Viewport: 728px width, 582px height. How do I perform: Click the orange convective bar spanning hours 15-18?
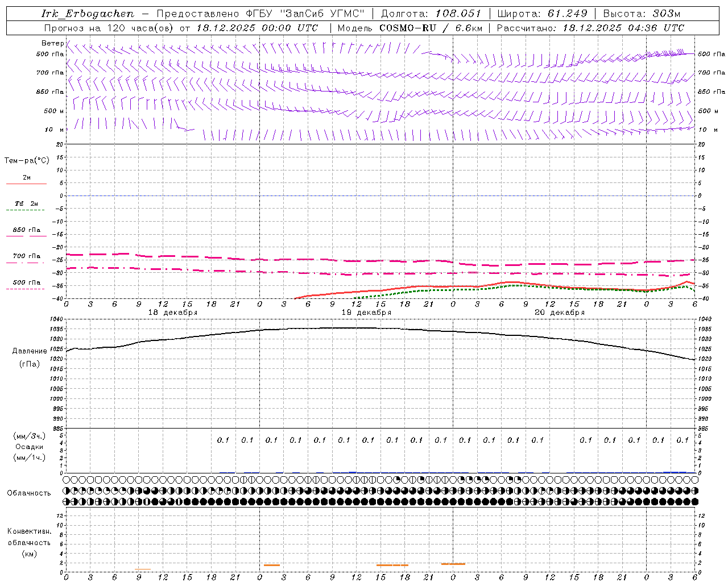(392, 565)
